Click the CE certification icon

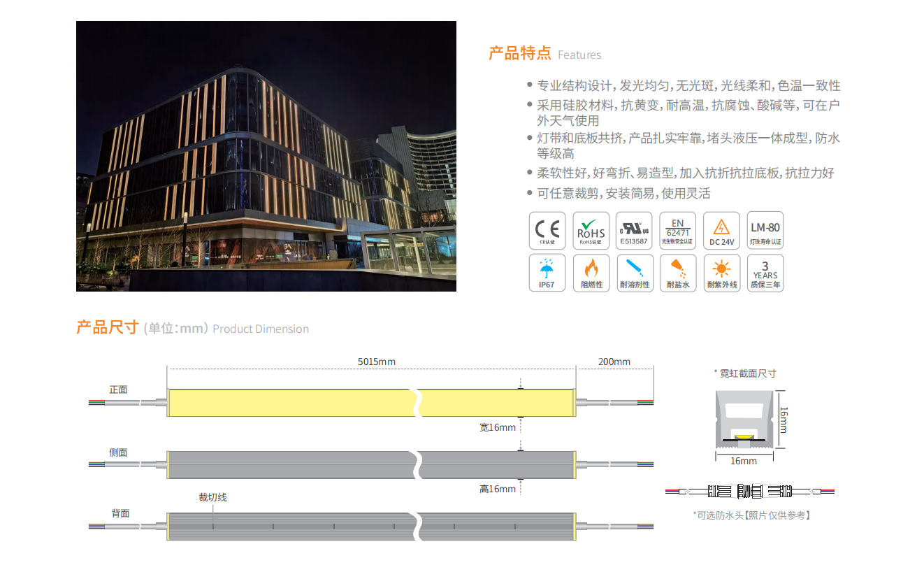click(547, 231)
